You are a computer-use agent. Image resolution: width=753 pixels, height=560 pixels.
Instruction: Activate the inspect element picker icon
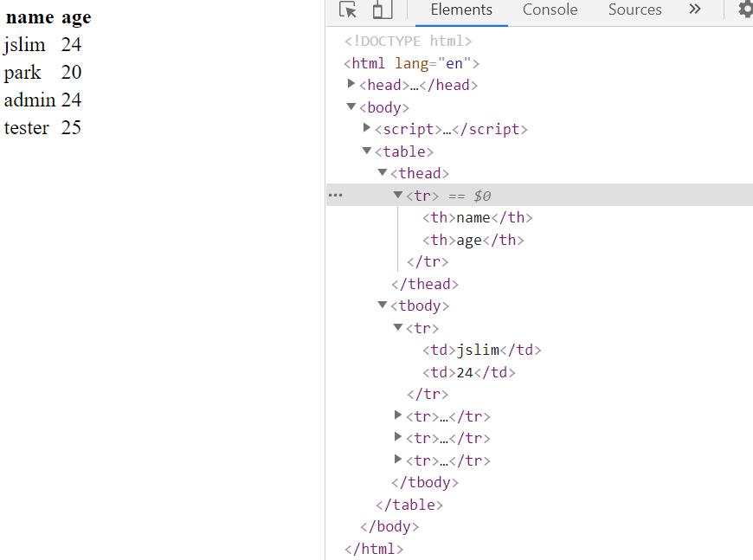[348, 10]
